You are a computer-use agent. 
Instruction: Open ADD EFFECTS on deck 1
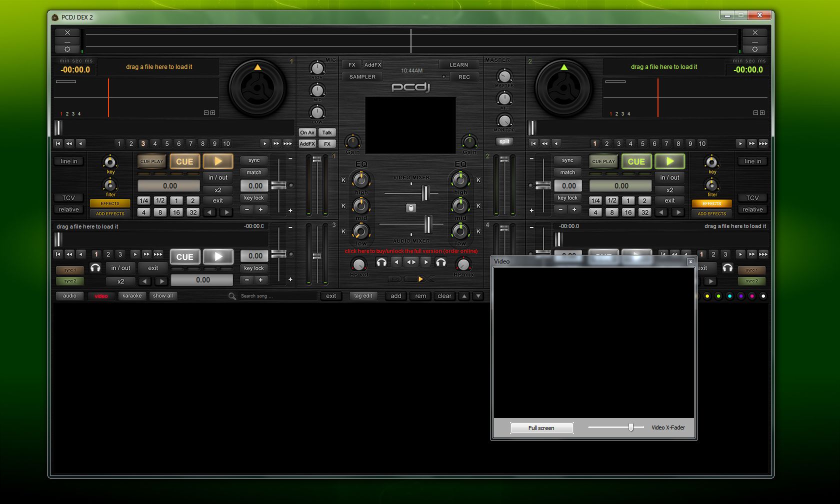pos(110,213)
